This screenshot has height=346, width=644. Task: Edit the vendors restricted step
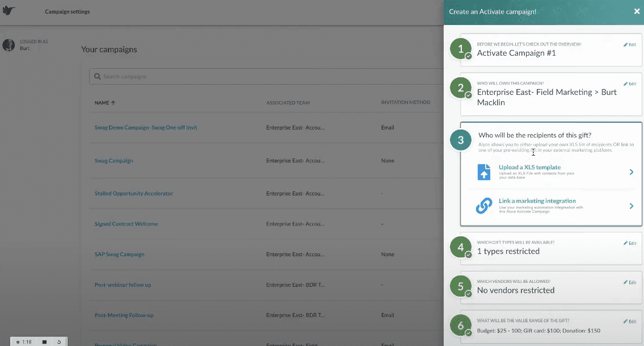click(x=630, y=282)
